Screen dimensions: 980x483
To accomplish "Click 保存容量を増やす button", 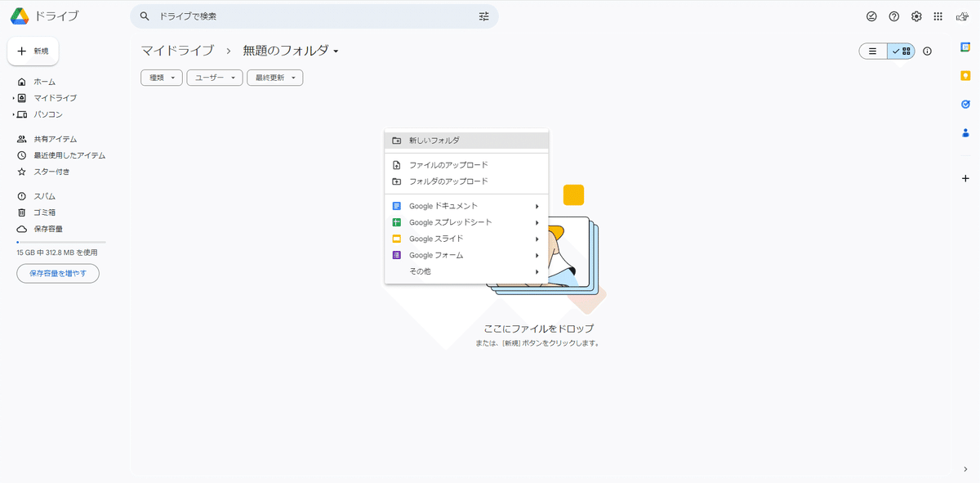I will [58, 274].
